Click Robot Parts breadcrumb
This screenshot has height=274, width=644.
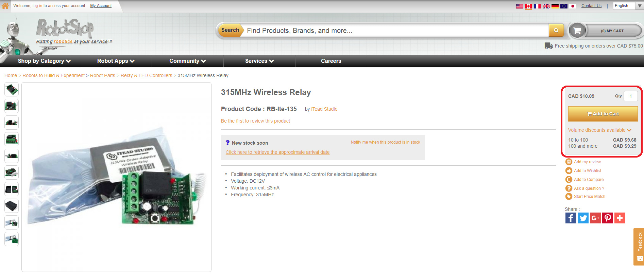(102, 75)
